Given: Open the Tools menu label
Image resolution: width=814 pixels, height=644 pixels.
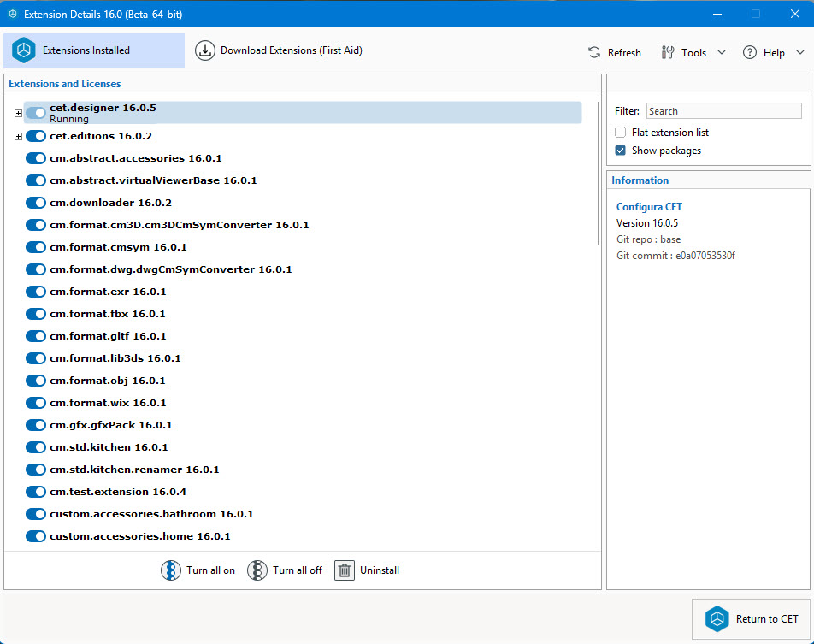Looking at the screenshot, I should click(x=694, y=53).
